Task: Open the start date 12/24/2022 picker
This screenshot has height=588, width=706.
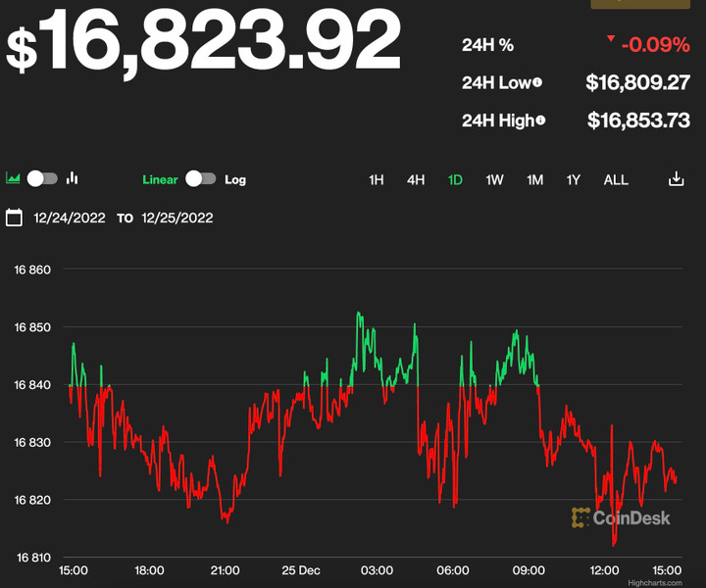Action: coord(70,218)
